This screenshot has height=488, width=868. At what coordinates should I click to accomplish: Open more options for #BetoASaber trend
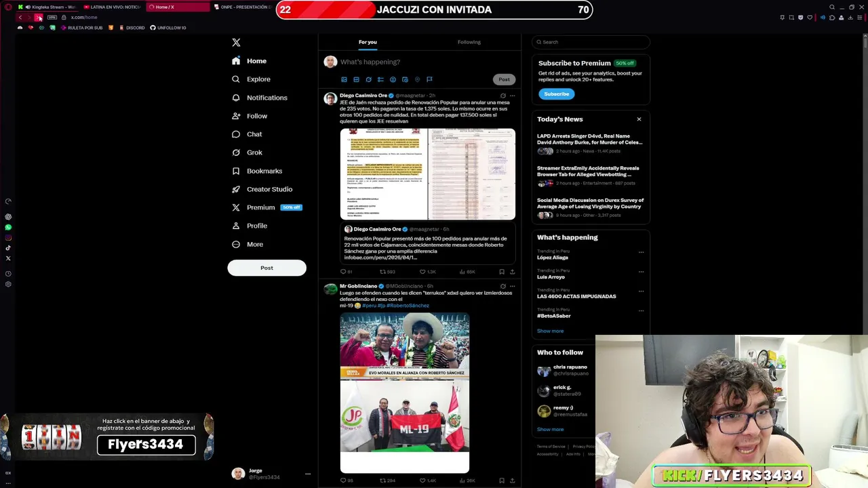(x=641, y=311)
